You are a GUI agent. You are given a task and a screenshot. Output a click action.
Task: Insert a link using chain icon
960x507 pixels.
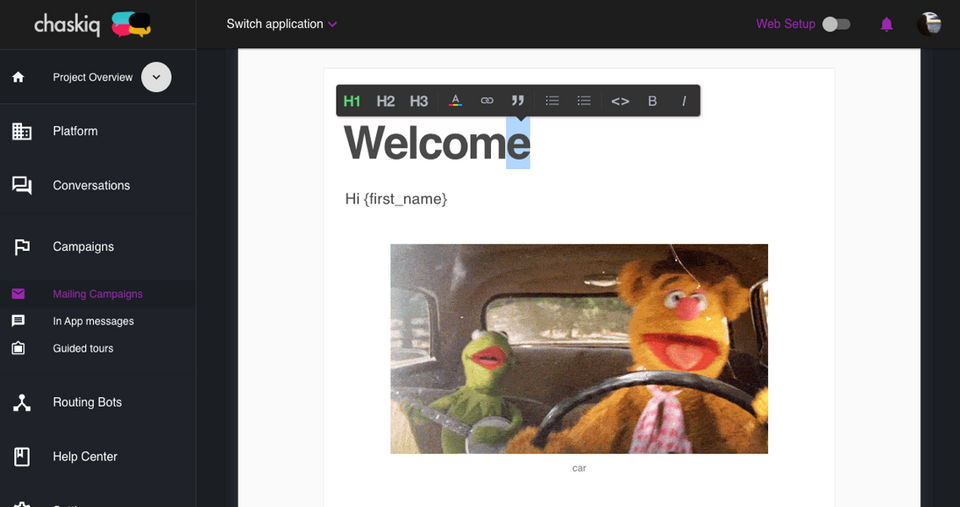487,100
